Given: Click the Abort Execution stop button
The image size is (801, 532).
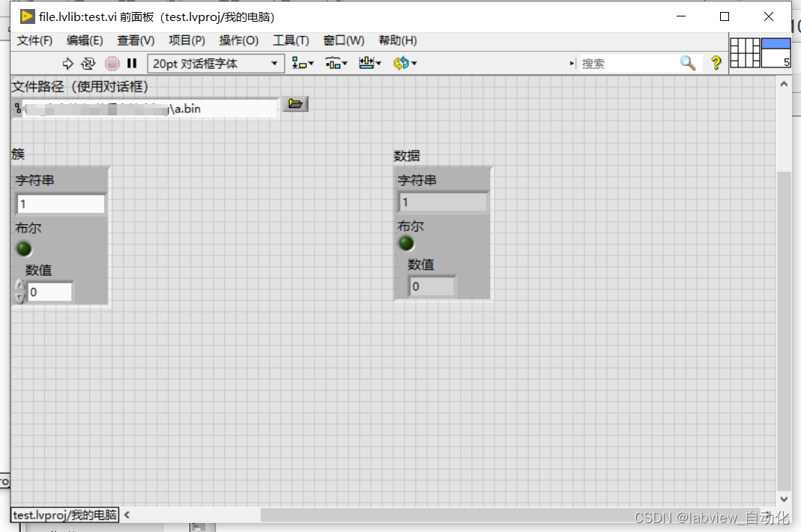Looking at the screenshot, I should click(x=112, y=64).
